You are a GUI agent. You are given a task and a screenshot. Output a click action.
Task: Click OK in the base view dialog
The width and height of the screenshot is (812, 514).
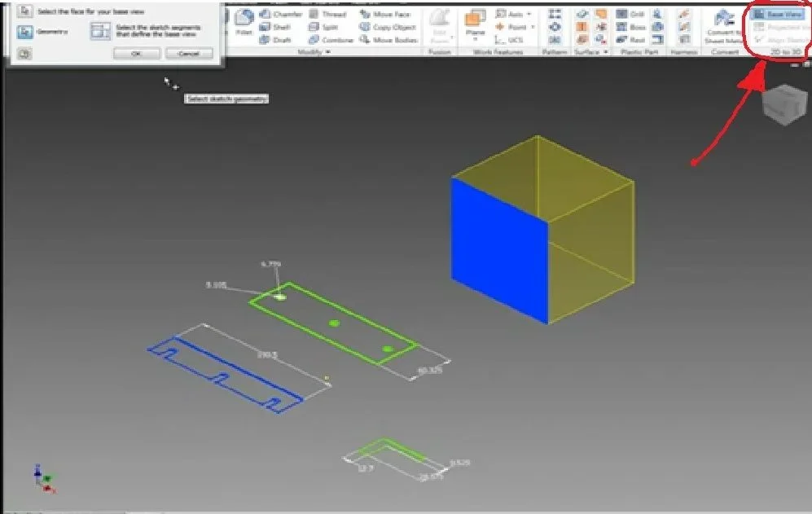click(x=136, y=54)
